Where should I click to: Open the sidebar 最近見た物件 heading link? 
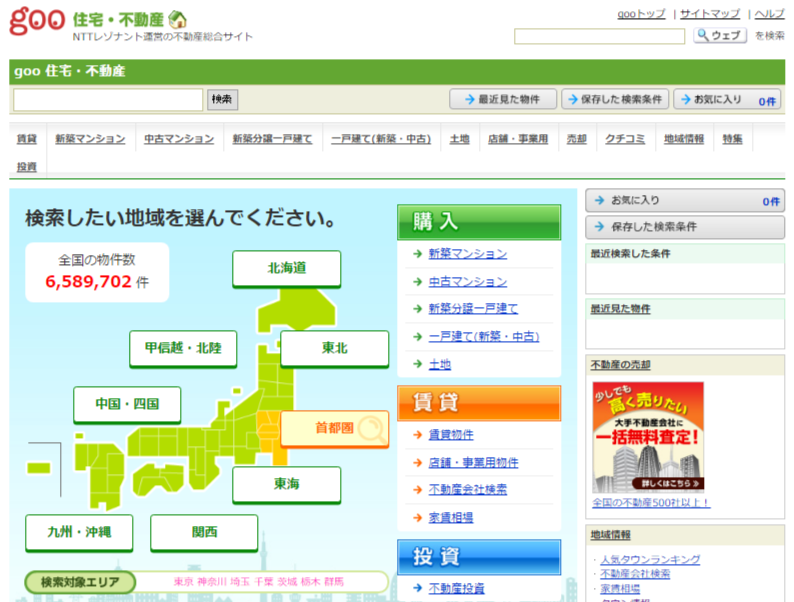(x=620, y=309)
